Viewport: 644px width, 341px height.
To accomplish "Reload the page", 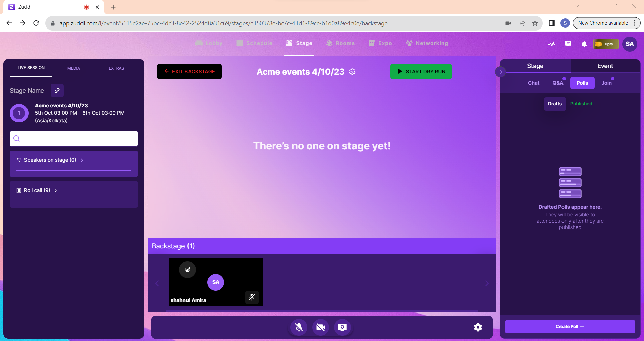I will pyautogui.click(x=36, y=23).
